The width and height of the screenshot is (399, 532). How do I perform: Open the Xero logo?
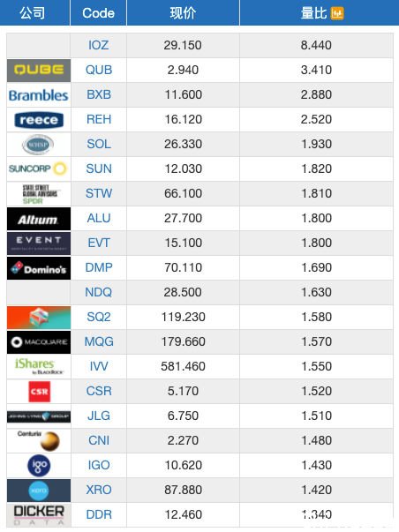pos(39,491)
